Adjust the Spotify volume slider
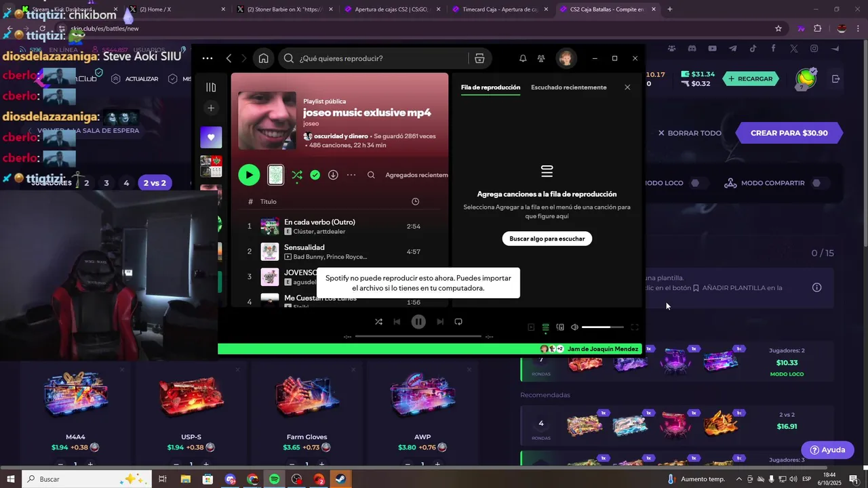868x488 pixels. tap(603, 327)
